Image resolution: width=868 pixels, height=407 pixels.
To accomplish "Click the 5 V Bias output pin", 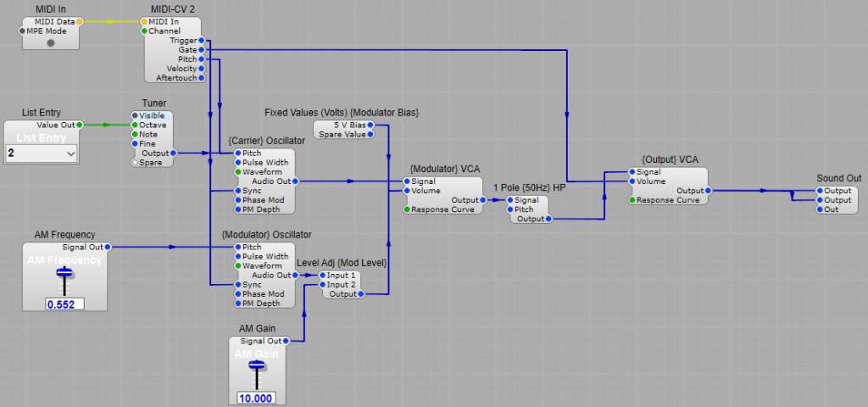I will [x=370, y=125].
